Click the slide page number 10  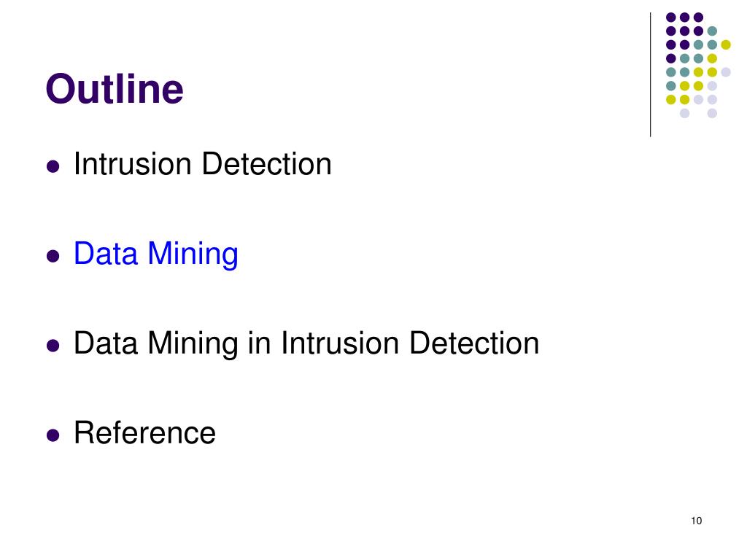pos(696,521)
